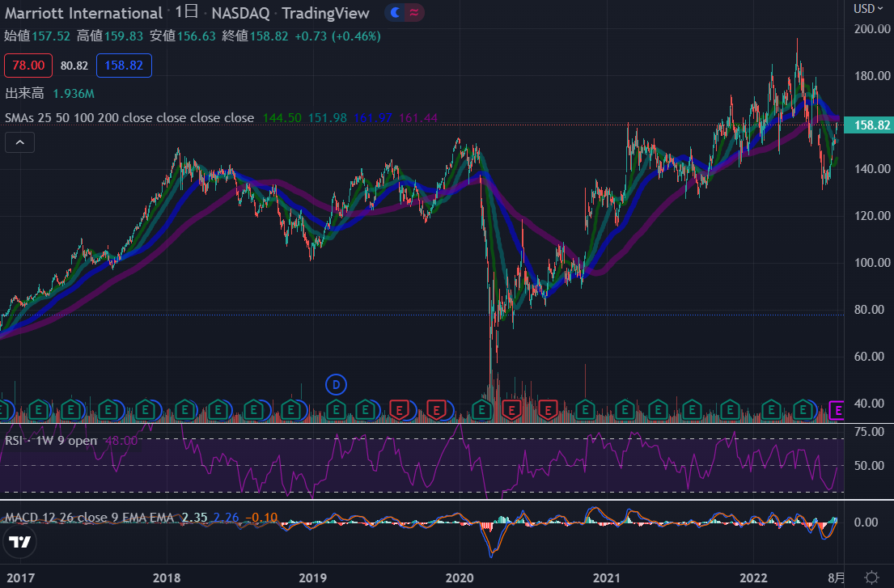Image resolution: width=894 pixels, height=588 pixels.
Task: Open the blue D dividend marker
Action: click(336, 385)
